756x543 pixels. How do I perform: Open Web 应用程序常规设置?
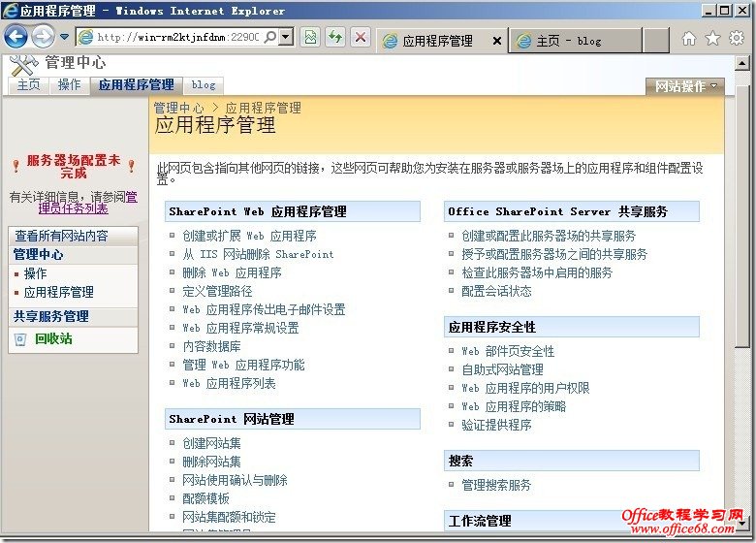pyautogui.click(x=240, y=328)
